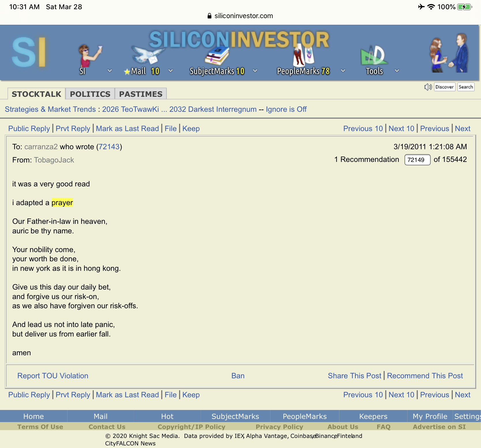This screenshot has height=448, width=481.
Task: Click bottom Mark as Last Read
Action: [127, 395]
